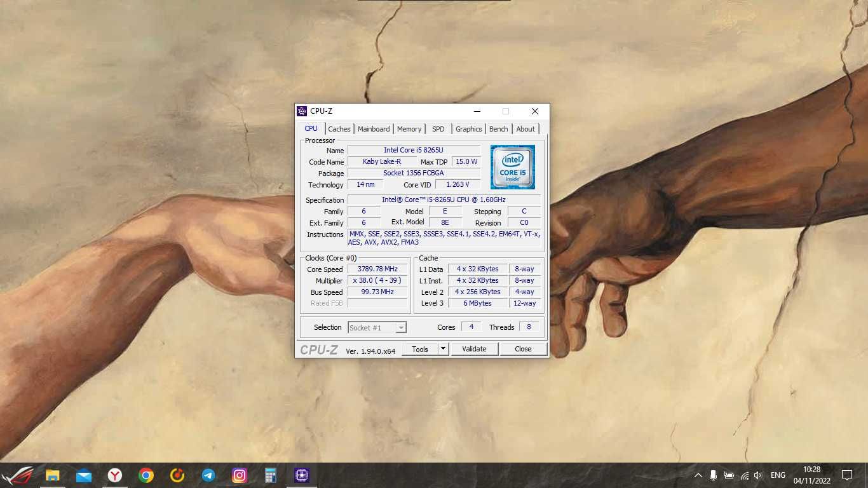Click the empty Rated FSB field
868x488 pixels.
pos(377,303)
